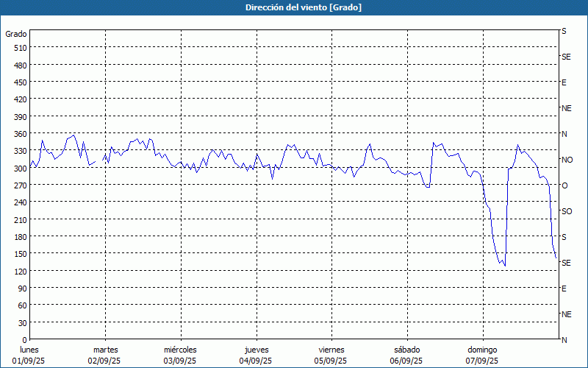Click the 'miércoles 03/09/25' date label
588x368 pixels.
tap(180, 355)
